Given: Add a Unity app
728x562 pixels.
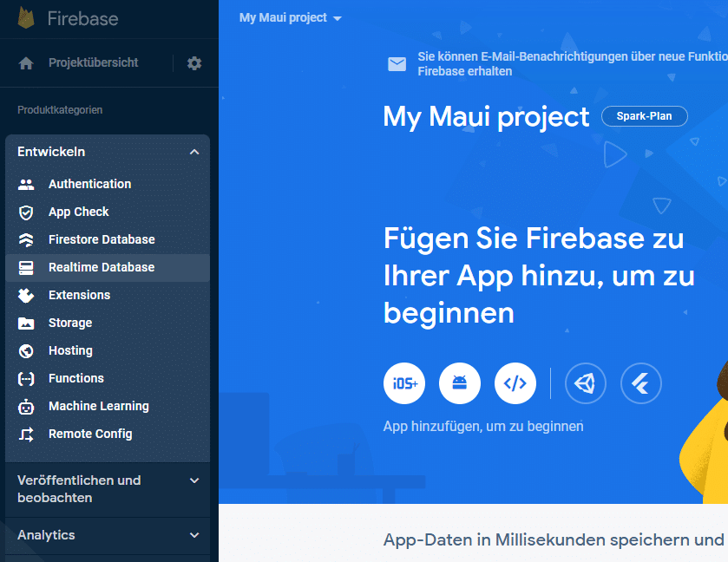Looking at the screenshot, I should (586, 383).
